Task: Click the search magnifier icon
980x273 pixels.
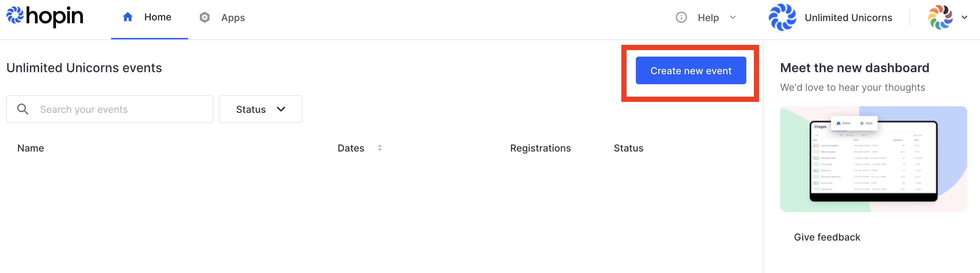Action: click(23, 109)
